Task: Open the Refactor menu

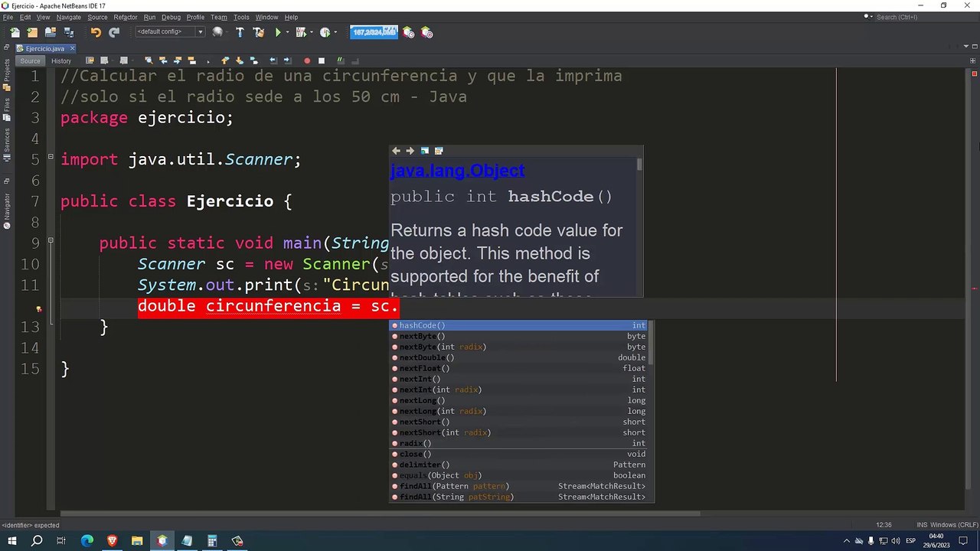Action: click(126, 17)
